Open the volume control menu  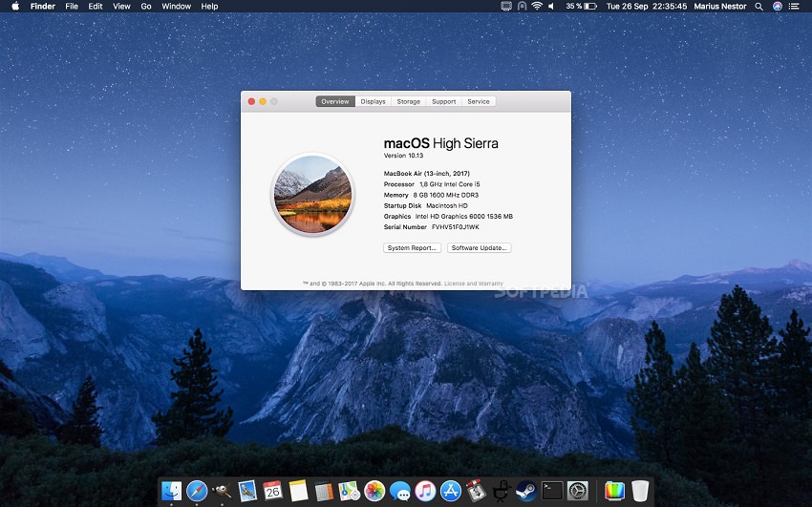(551, 6)
